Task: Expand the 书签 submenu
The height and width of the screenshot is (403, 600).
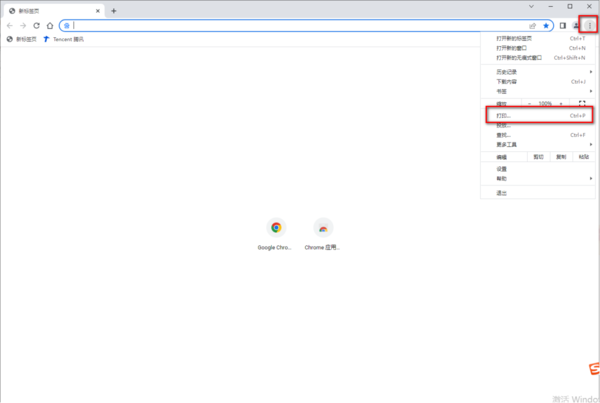Action: 538,91
